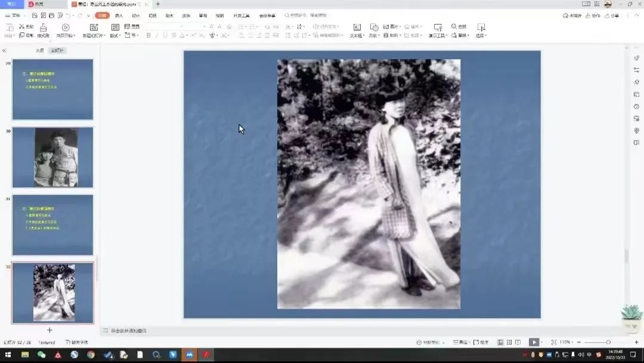Insert a text box from the ribbon
Viewport: 644px width, 363px height.
[x=357, y=27]
